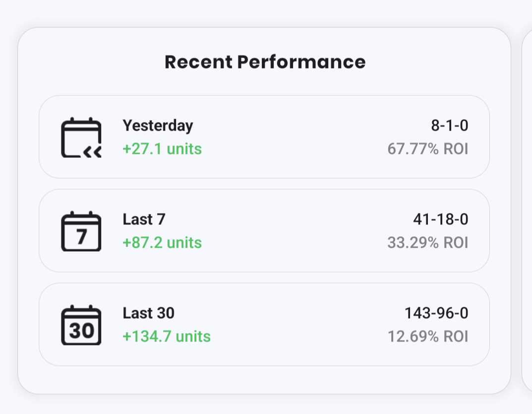Select the Last 7 label
532x414 pixels.
click(x=144, y=219)
